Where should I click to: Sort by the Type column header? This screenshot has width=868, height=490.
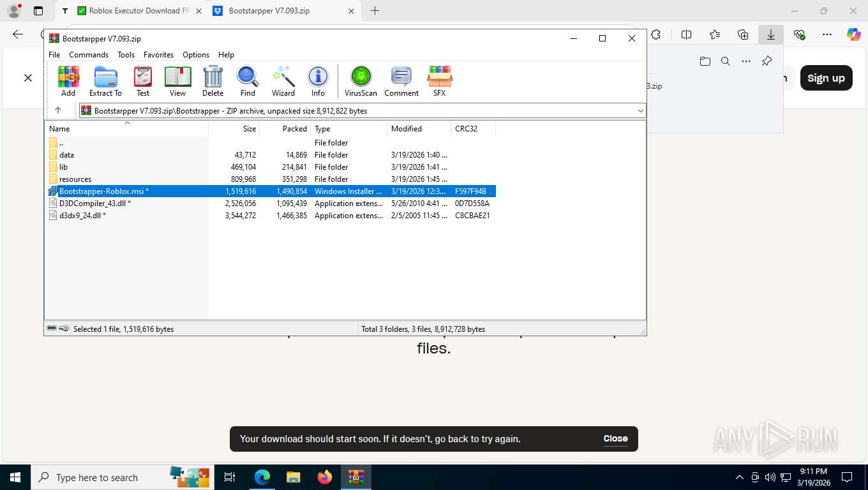pos(349,128)
